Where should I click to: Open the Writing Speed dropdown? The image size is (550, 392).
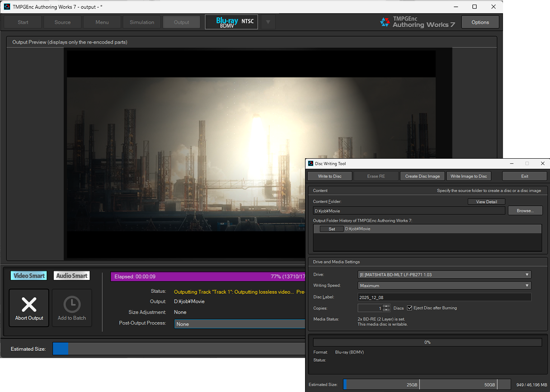click(x=444, y=285)
